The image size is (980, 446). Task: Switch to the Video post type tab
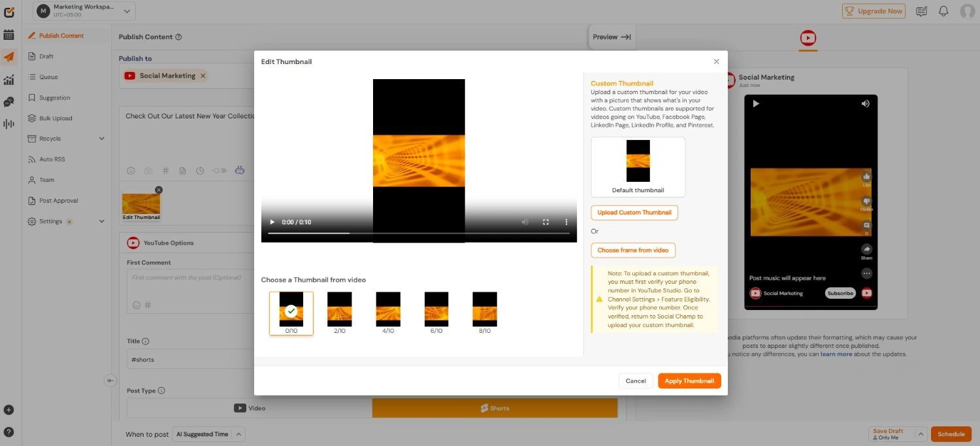click(250, 408)
